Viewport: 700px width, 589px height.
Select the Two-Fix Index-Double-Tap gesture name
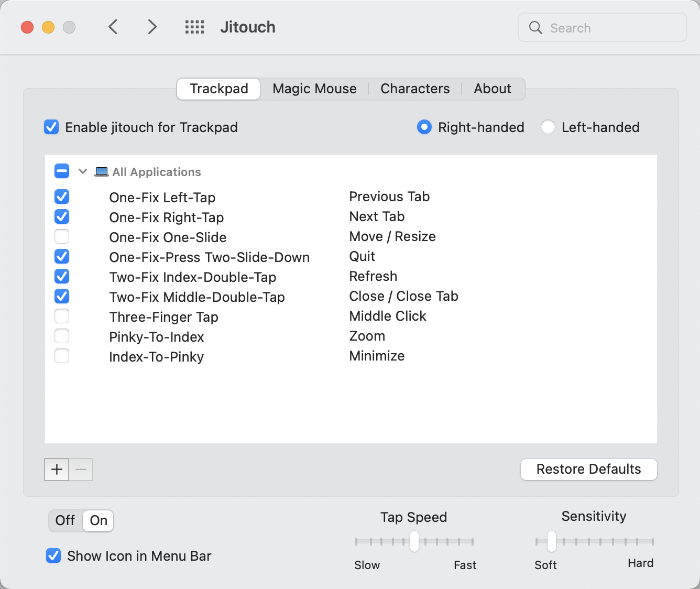pyautogui.click(x=192, y=277)
